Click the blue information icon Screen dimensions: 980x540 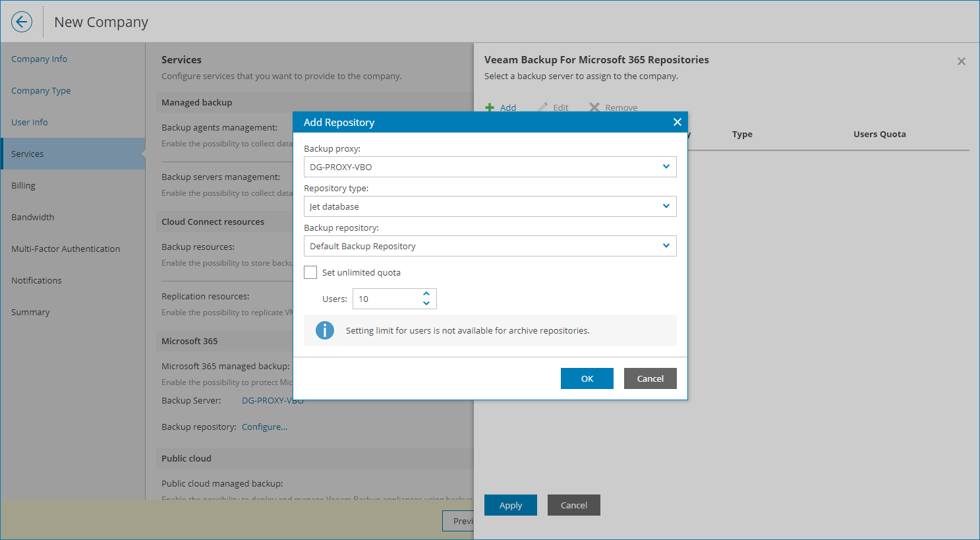[x=325, y=330]
